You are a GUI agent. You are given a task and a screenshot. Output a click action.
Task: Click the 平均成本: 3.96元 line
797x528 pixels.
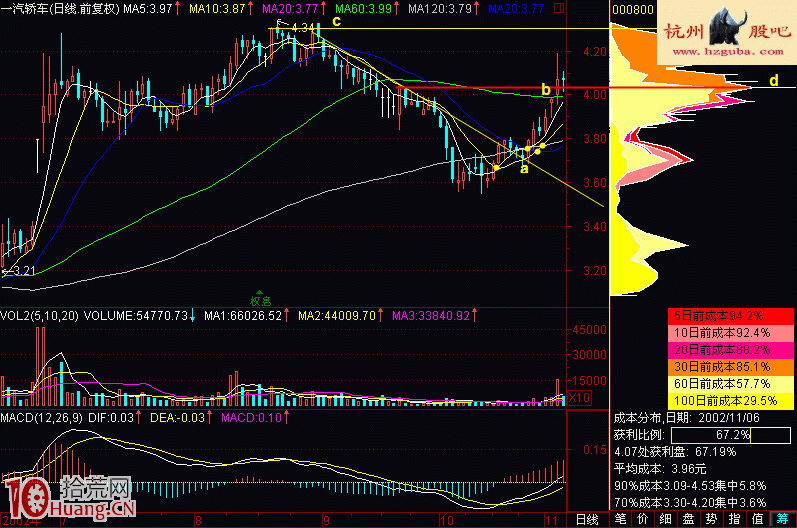(660, 469)
